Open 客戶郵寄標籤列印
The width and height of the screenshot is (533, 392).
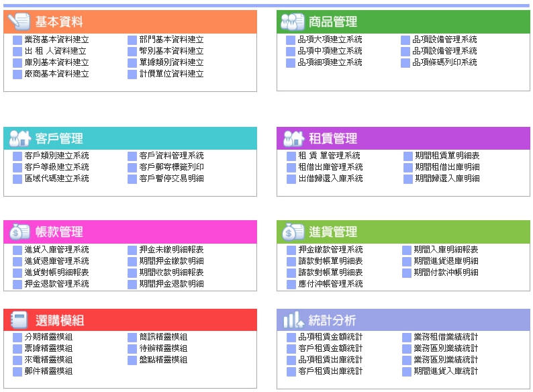[171, 167]
